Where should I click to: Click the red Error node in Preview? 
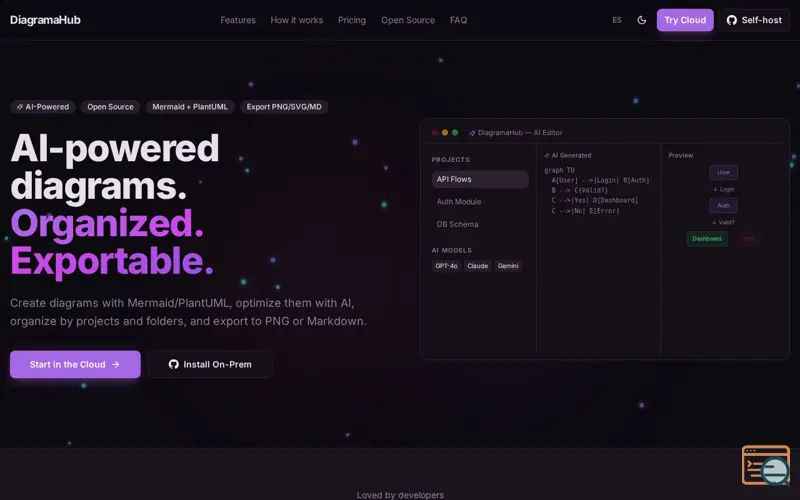point(748,239)
